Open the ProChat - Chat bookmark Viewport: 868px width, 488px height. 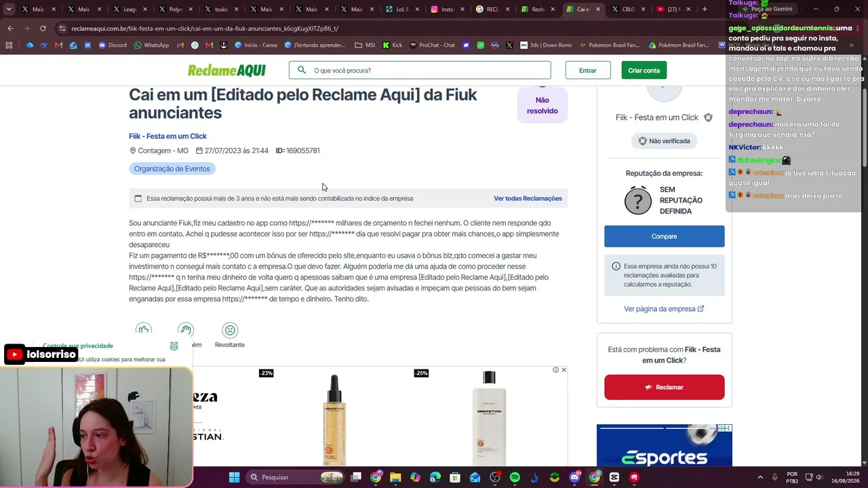pyautogui.click(x=432, y=45)
